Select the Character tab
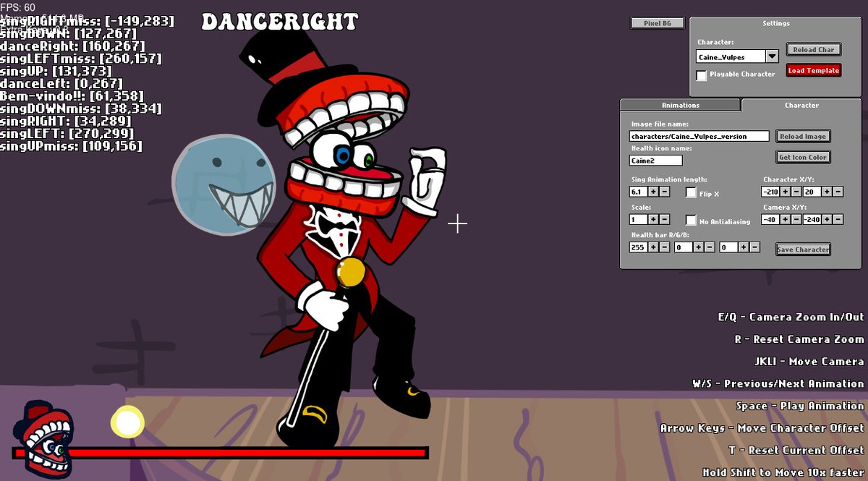The height and width of the screenshot is (481, 868). click(801, 105)
